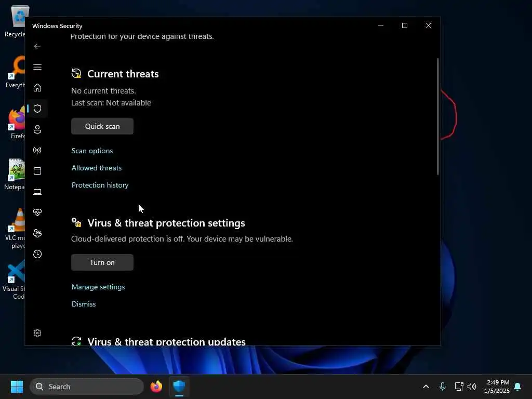Click the protection updates refresh icon

pos(76,341)
